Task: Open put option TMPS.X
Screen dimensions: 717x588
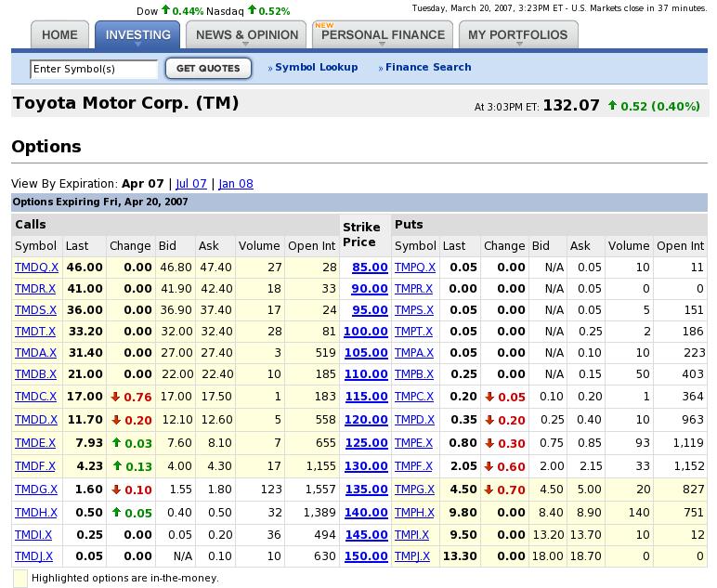Action: (x=414, y=310)
